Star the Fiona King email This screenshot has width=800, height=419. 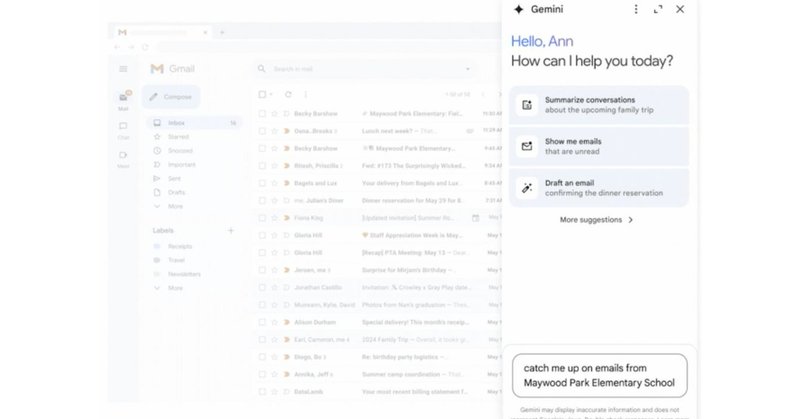click(274, 218)
